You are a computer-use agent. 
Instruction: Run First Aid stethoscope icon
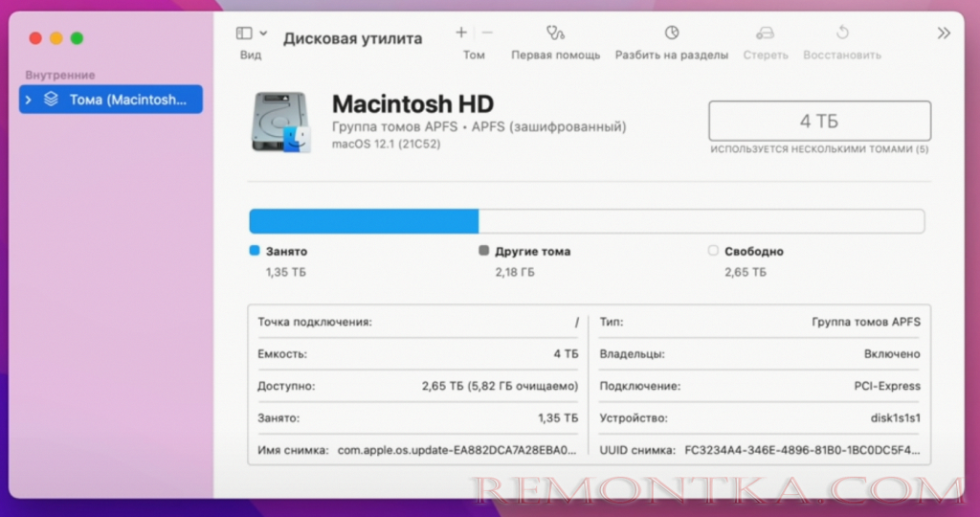(555, 33)
